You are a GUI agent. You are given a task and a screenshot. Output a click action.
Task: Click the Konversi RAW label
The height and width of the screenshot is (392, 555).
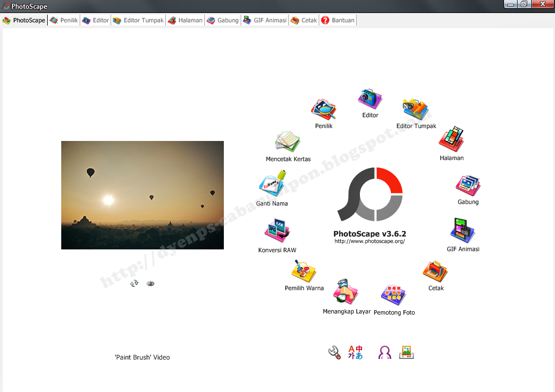point(277,250)
